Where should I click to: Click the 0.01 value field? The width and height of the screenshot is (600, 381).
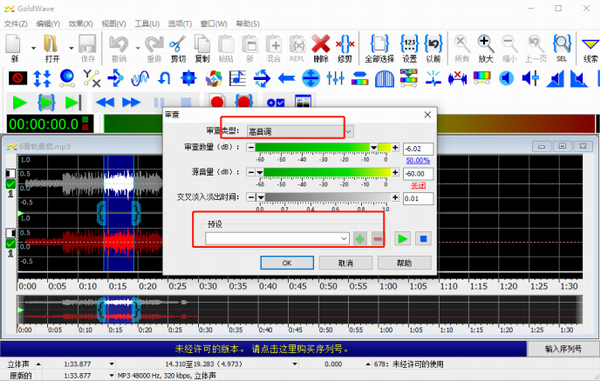click(x=418, y=199)
